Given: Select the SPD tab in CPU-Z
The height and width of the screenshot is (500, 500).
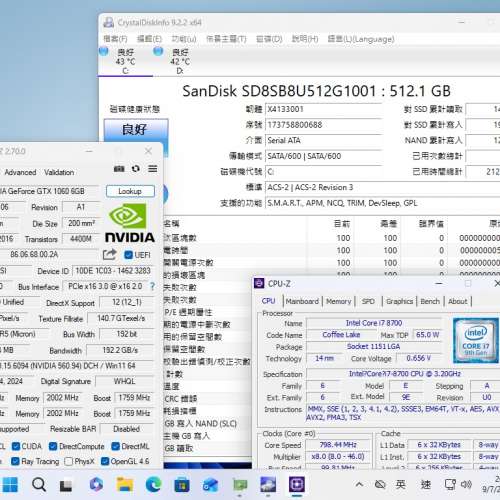Looking at the screenshot, I should pos(368,301).
